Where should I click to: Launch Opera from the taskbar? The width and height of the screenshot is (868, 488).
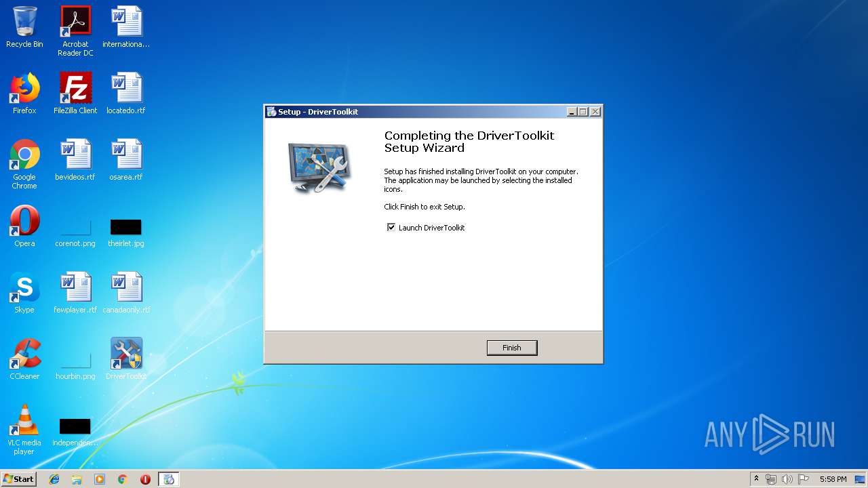click(145, 479)
